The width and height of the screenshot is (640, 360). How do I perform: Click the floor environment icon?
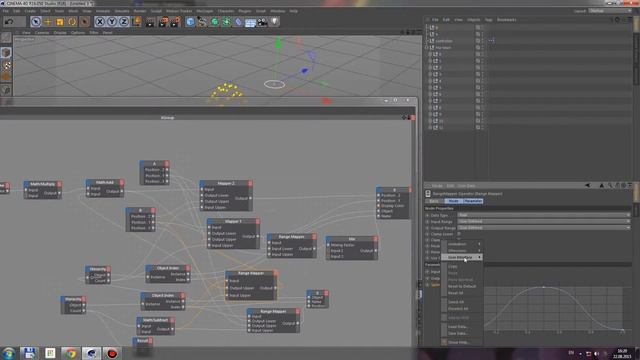tap(250, 22)
